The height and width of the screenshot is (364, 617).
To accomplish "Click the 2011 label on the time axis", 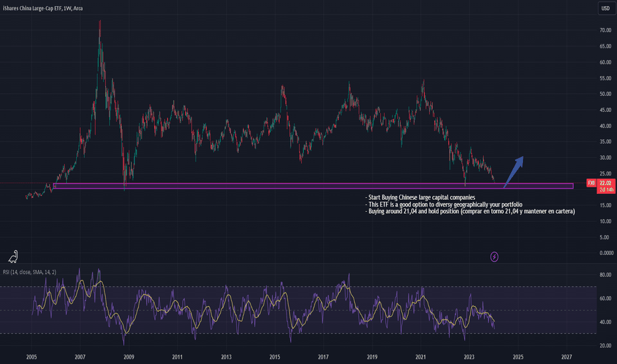I will coord(177,357).
